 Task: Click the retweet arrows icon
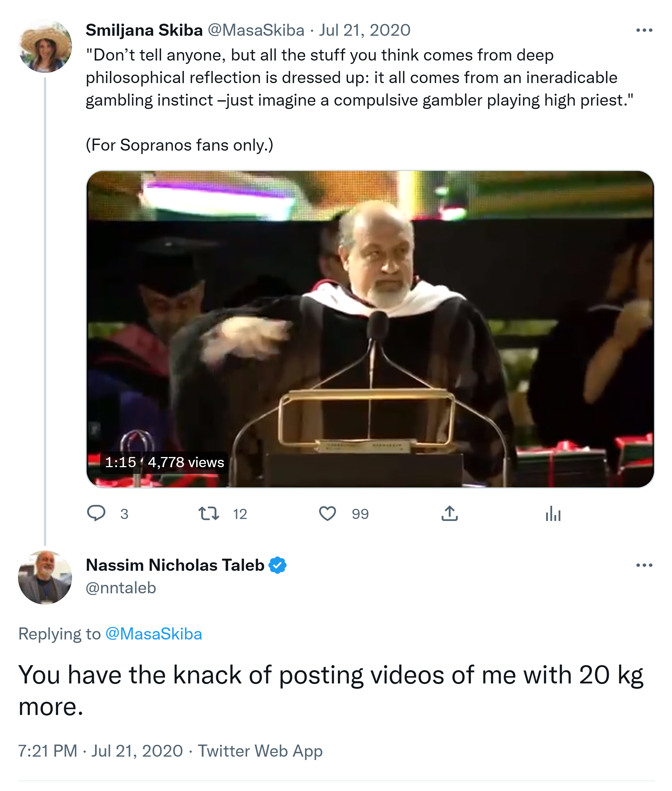209,513
